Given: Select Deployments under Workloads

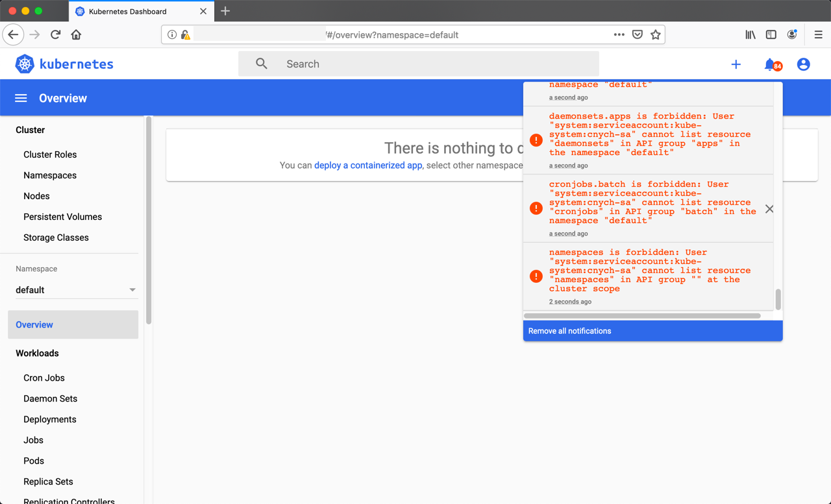Looking at the screenshot, I should click(x=50, y=419).
